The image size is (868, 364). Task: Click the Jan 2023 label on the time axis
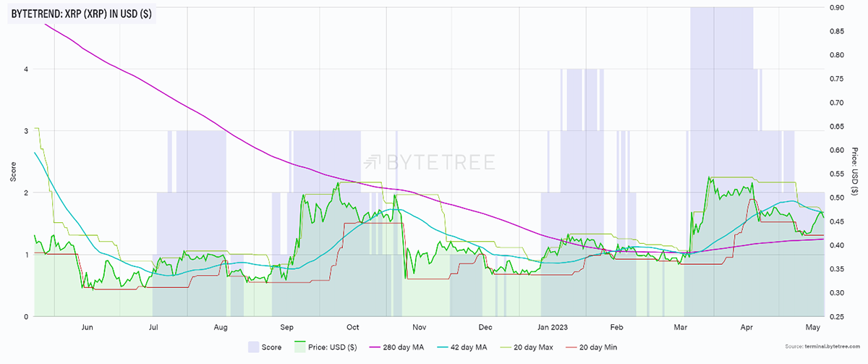pos(553,327)
